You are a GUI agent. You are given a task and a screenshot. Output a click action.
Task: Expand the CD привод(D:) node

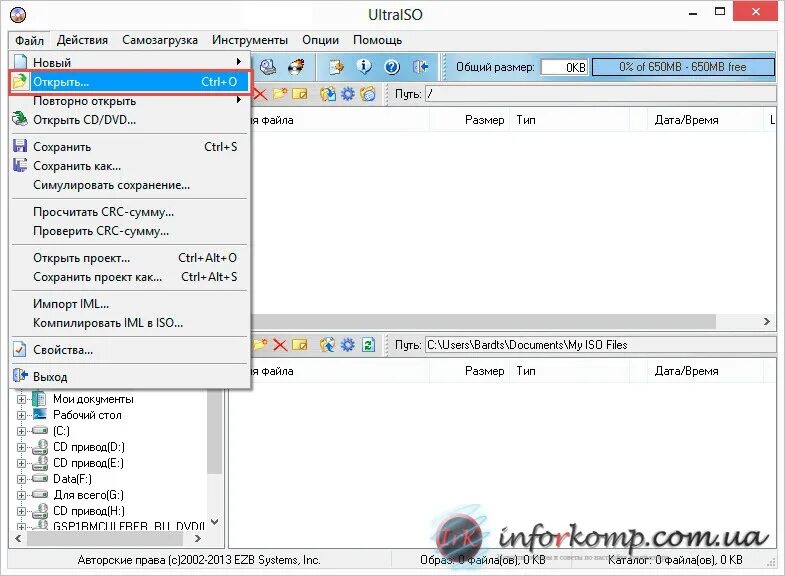point(21,447)
